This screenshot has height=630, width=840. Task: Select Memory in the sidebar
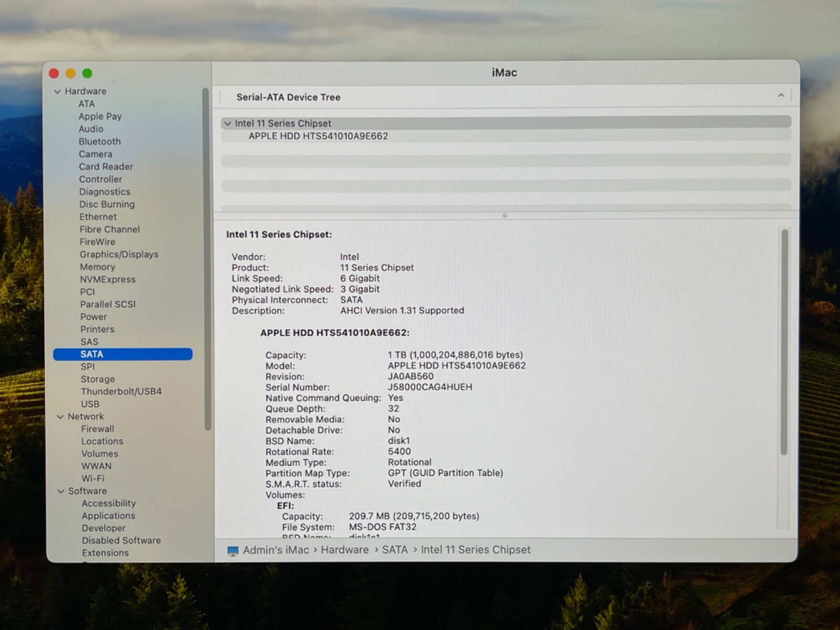98,267
